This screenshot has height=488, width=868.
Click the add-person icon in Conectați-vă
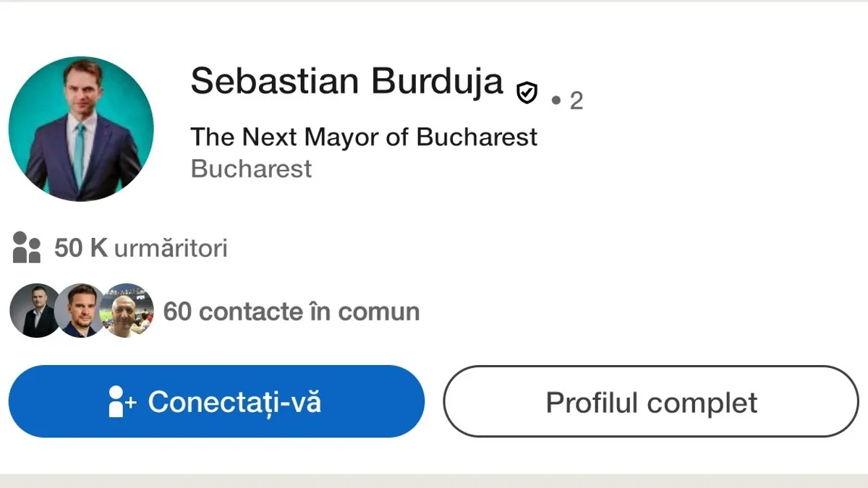121,402
